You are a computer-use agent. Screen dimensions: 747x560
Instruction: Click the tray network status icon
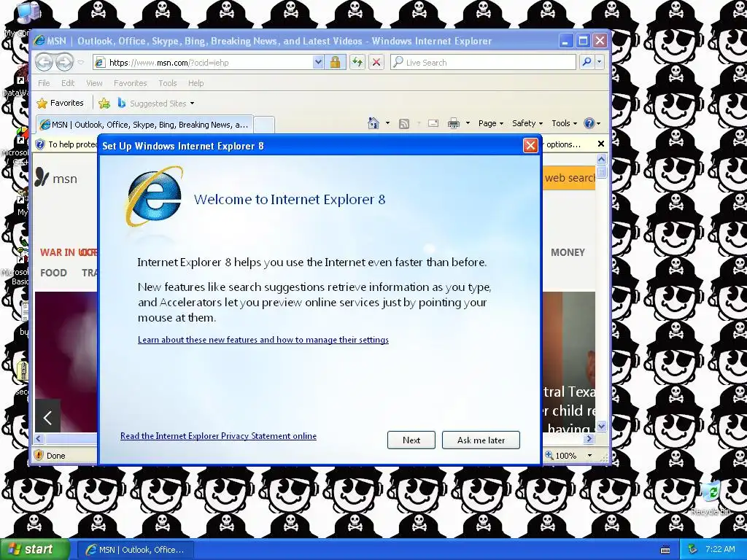(693, 550)
